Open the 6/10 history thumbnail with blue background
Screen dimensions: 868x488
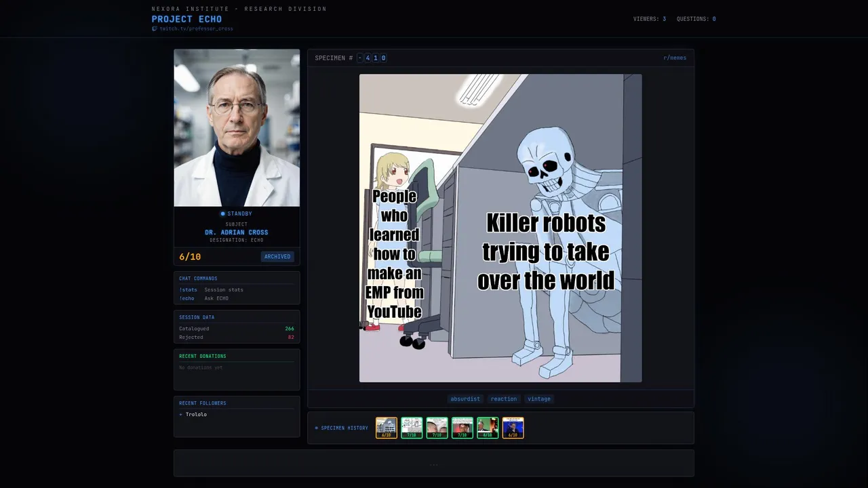pos(513,428)
